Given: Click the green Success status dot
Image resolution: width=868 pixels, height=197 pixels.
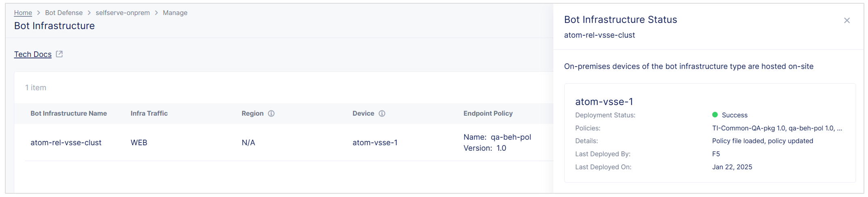Looking at the screenshot, I should (715, 115).
